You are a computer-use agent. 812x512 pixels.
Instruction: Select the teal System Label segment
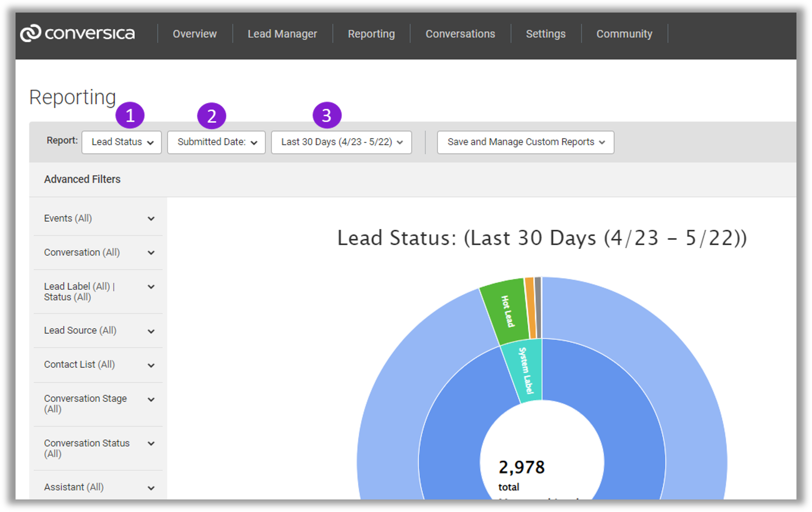click(524, 371)
